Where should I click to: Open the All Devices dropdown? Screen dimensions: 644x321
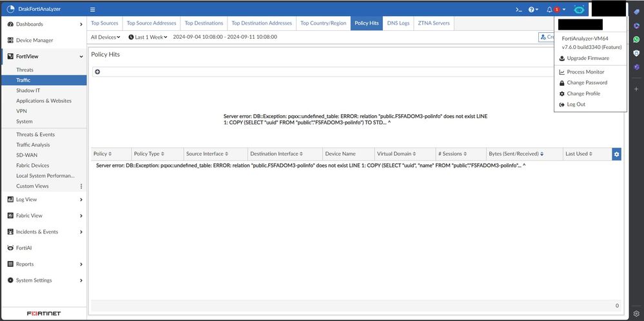[106, 37]
